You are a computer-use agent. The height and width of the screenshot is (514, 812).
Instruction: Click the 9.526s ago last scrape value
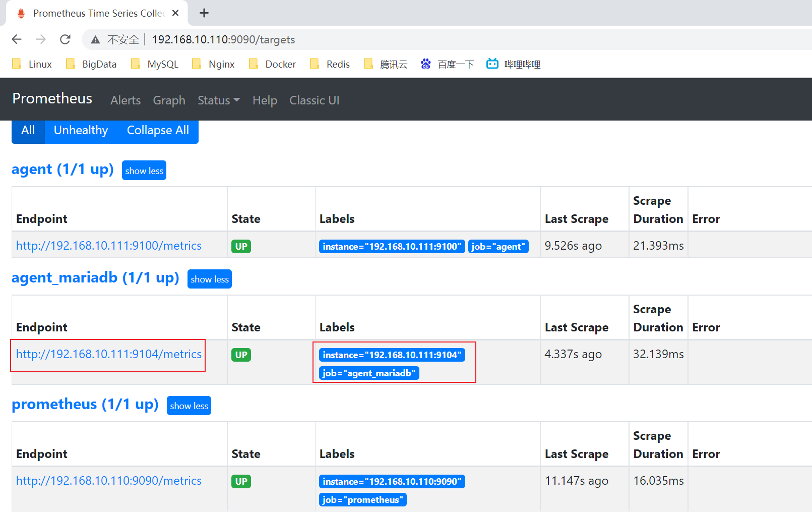pyautogui.click(x=573, y=246)
